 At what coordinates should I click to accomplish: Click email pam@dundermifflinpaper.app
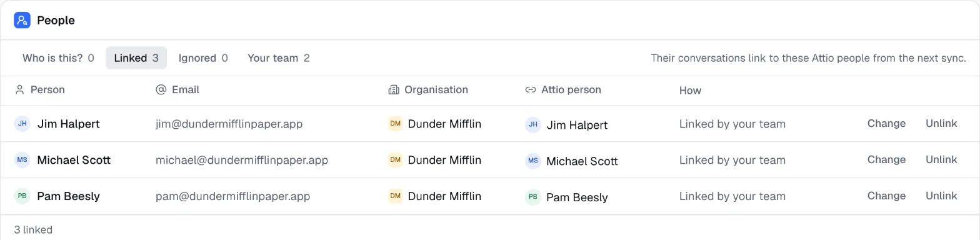coord(232,196)
